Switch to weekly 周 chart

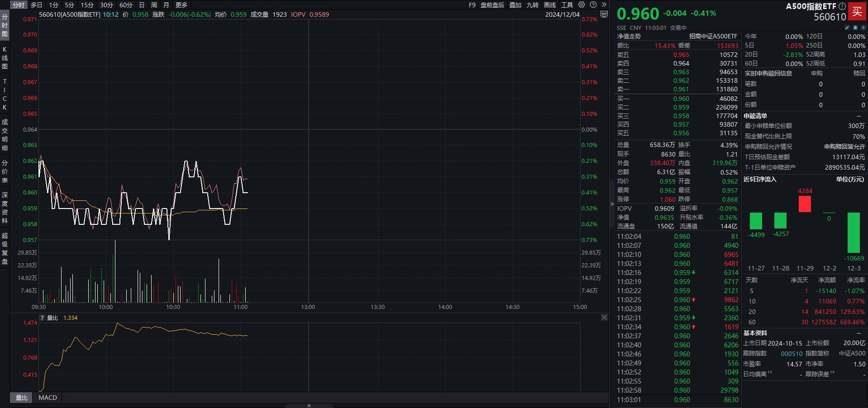pyautogui.click(x=154, y=5)
